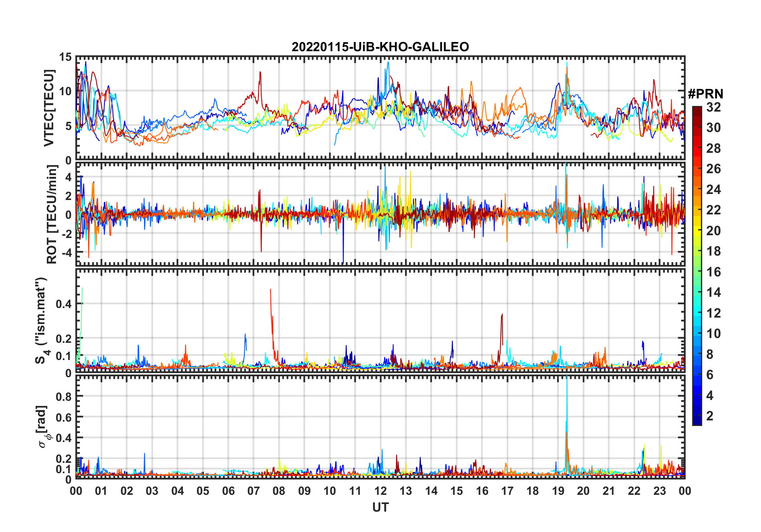The image size is (761, 532).
Task: Select the 8 label on the colorbar
Action: [x=710, y=354]
